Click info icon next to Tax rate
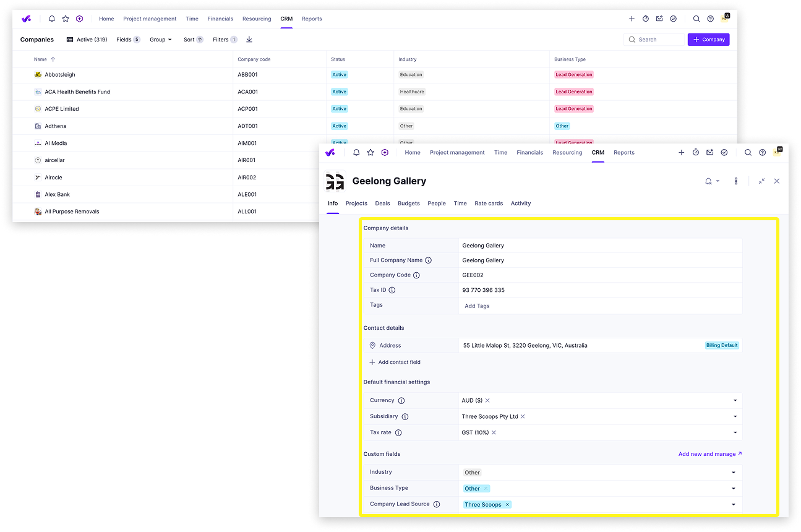Screen dimensions: 801x532 click(398, 433)
